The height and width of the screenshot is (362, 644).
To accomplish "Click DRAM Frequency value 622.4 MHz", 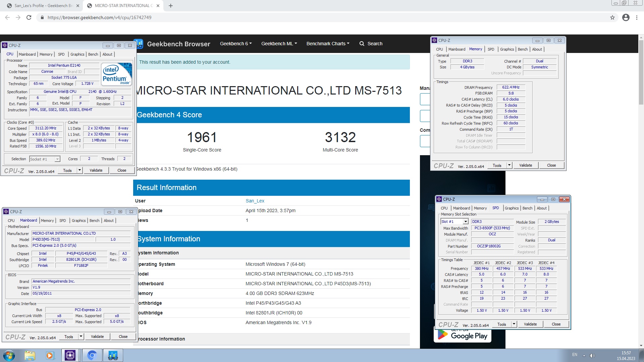I will [511, 87].
